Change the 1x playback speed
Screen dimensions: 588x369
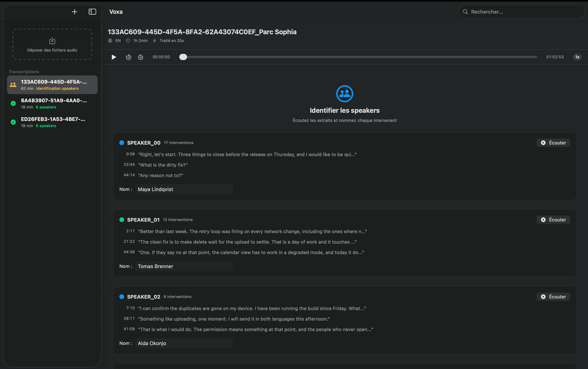(577, 57)
